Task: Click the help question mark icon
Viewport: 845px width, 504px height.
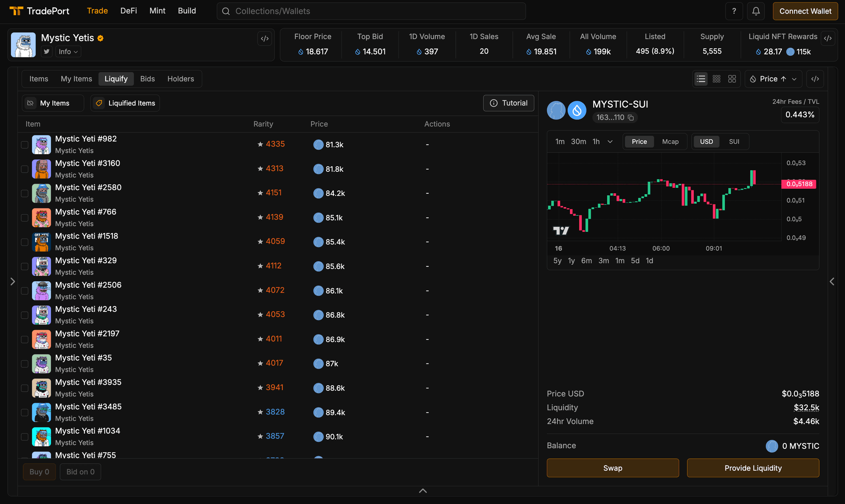Action: [734, 11]
